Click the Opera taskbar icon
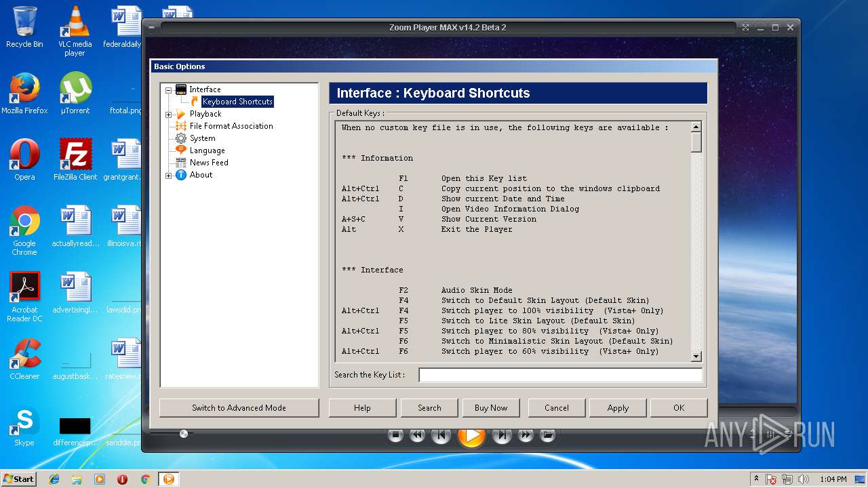Image resolution: width=868 pixels, height=488 pixels. 122,479
